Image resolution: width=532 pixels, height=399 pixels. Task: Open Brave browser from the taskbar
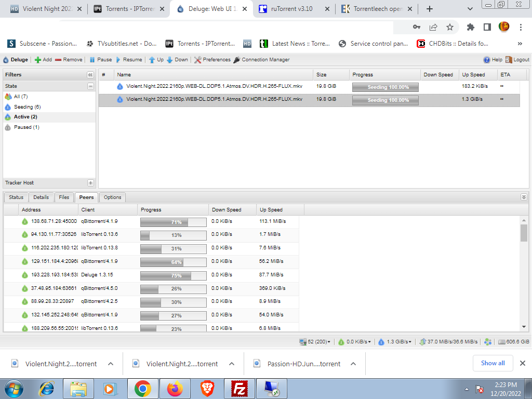207,389
